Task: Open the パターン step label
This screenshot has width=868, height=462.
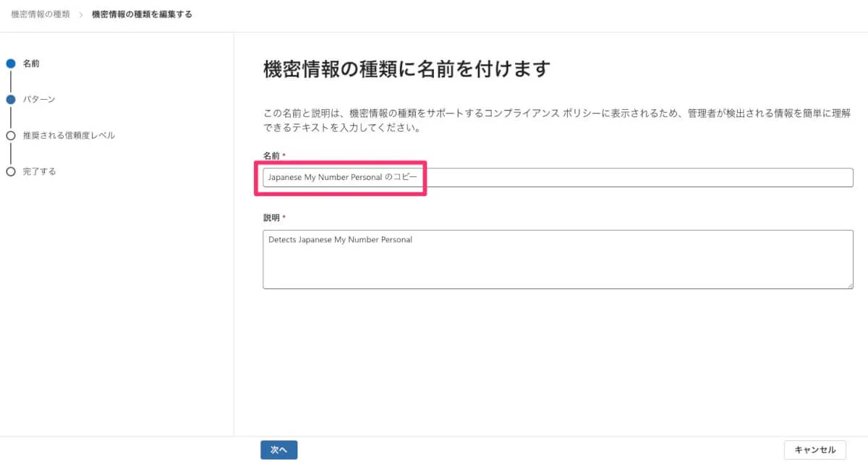Action: [x=39, y=99]
